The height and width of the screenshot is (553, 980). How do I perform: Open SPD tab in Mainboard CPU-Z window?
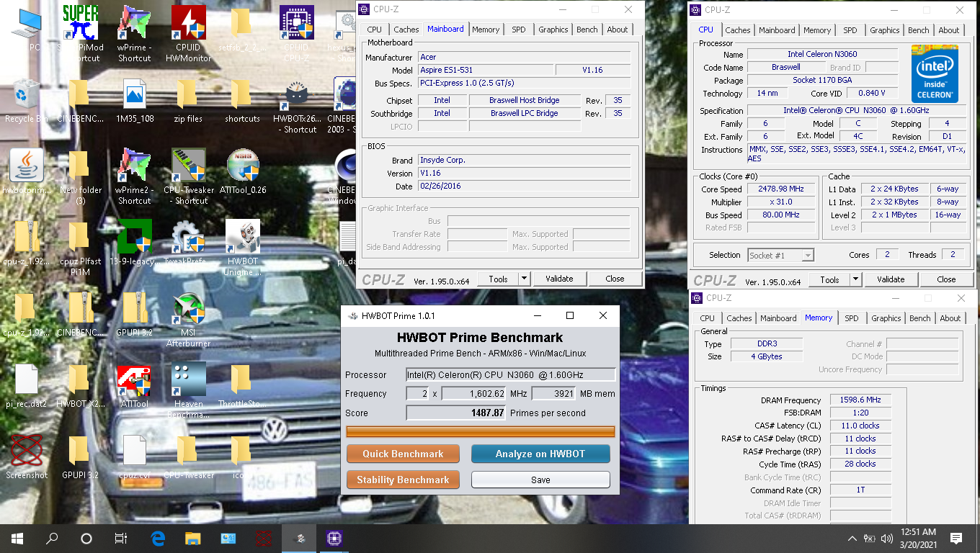[519, 30]
